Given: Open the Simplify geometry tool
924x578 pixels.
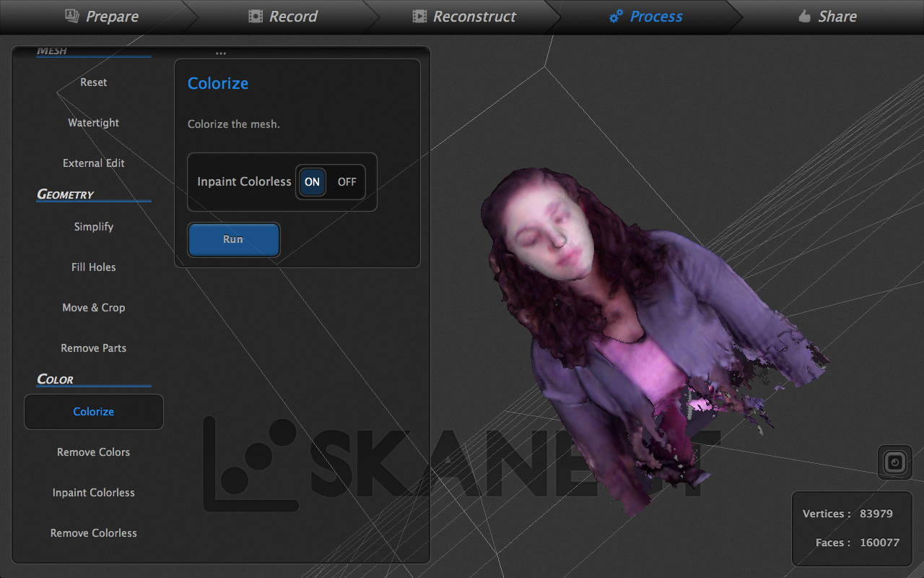Looking at the screenshot, I should click(93, 226).
